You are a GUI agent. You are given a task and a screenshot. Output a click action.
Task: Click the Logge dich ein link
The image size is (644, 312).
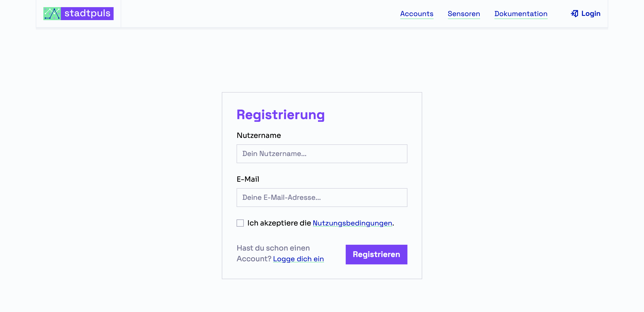(x=299, y=258)
